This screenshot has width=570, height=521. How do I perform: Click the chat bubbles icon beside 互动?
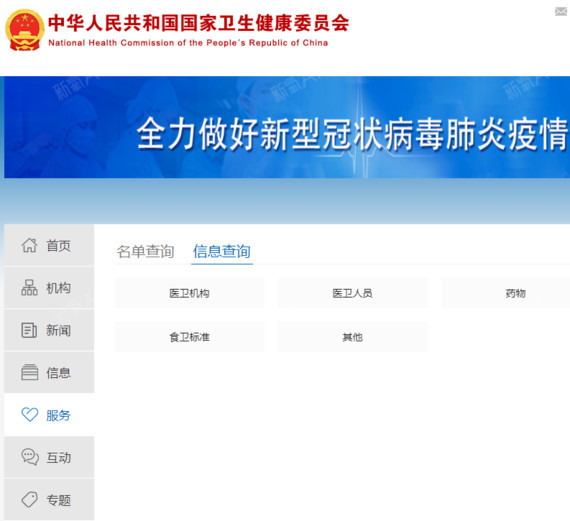[30, 457]
